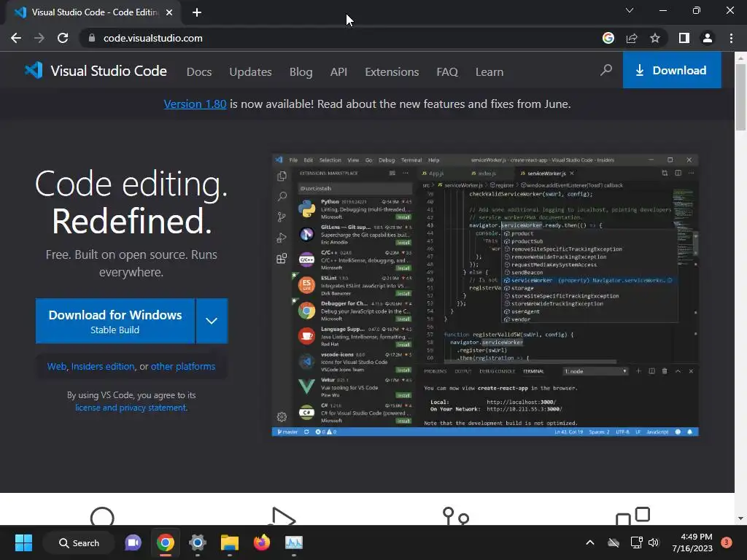Viewport: 747px width, 560px height.
Task: Click the cloud sync tray icon
Action: pyautogui.click(x=614, y=542)
